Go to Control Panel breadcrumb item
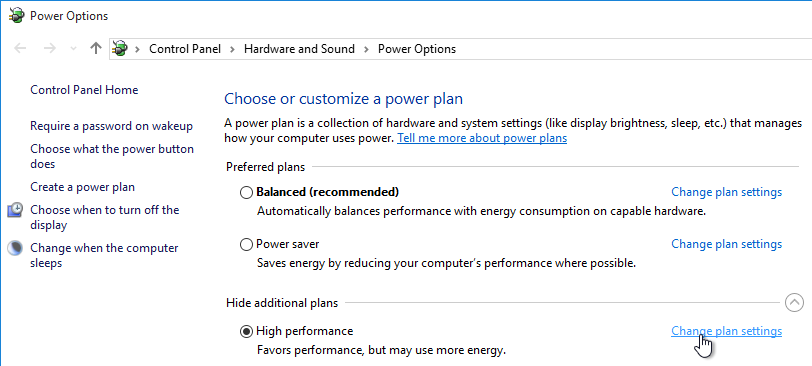 [185, 49]
